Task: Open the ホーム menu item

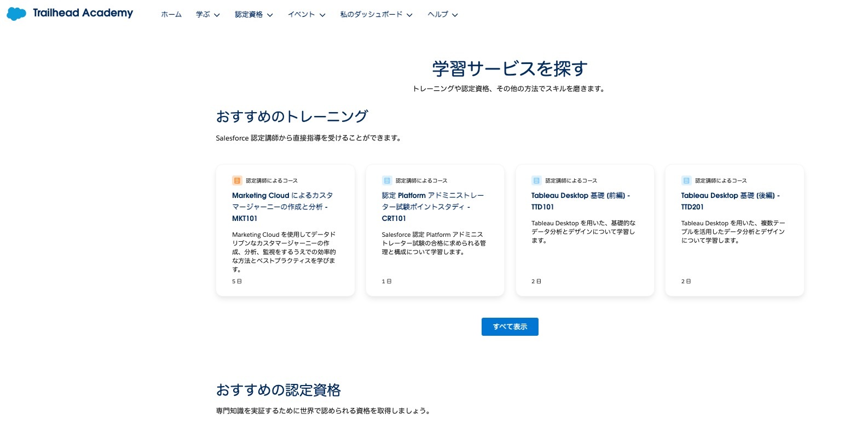Action: coord(171,15)
